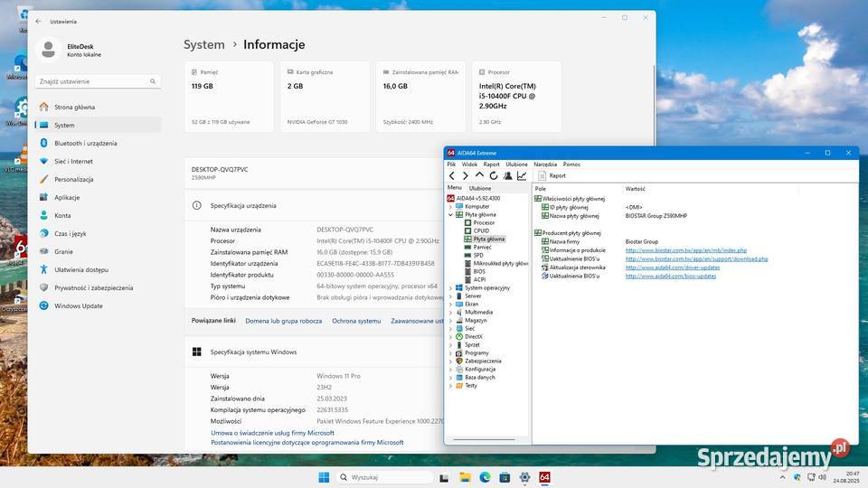This screenshot has height=488, width=868.
Task: Open Aplikacje settings
Action: (99, 198)
